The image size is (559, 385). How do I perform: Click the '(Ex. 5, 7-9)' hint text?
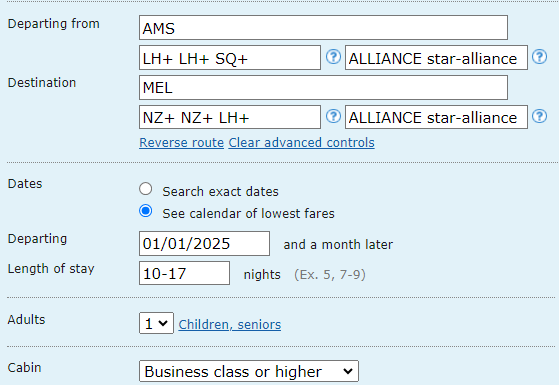click(x=330, y=274)
